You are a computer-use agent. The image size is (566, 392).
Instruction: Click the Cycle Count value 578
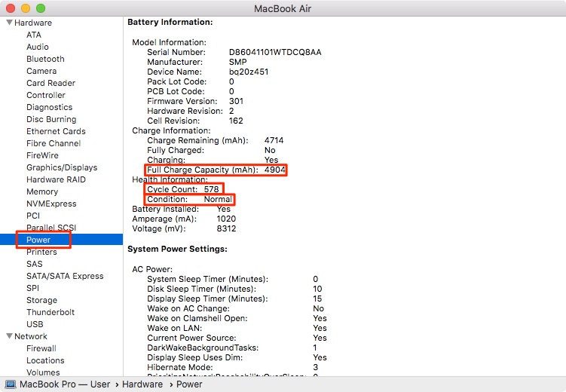coord(212,189)
